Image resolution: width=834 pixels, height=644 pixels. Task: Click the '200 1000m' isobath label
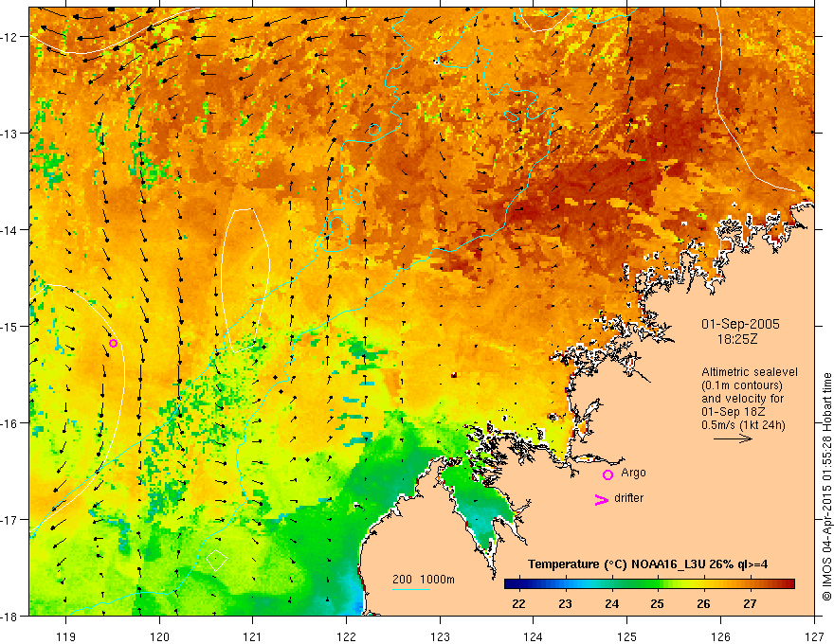[424, 580]
